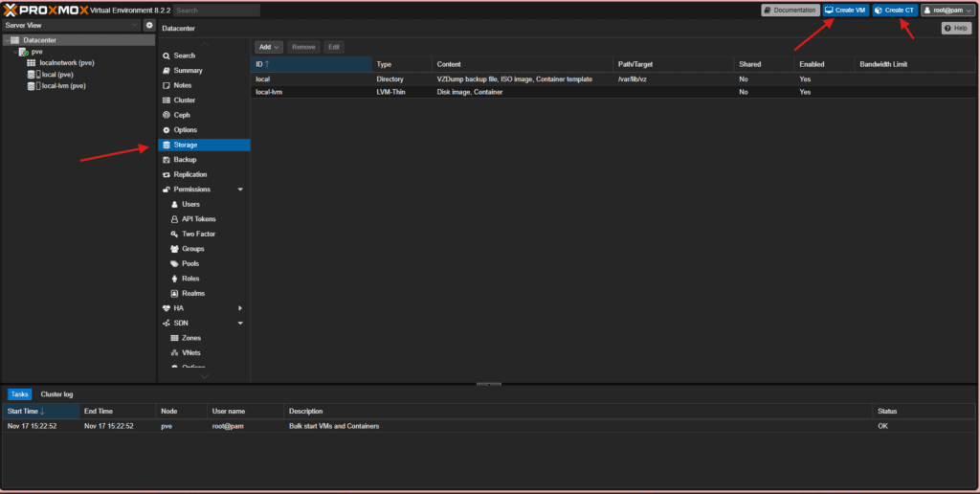Click the Replication arrows icon

point(167,174)
